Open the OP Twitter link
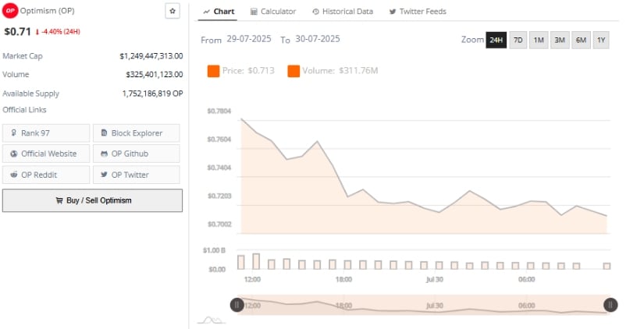Image resolution: width=644 pixels, height=329 pixels. point(137,175)
